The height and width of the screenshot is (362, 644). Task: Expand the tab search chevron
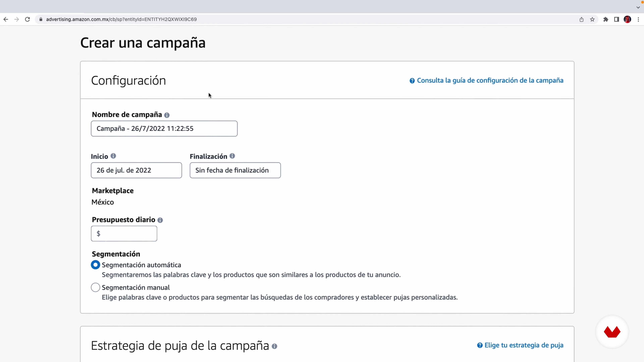(x=638, y=8)
